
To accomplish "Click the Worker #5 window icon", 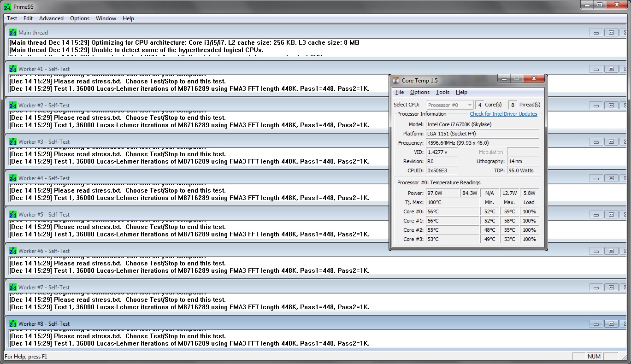I will click(13, 215).
